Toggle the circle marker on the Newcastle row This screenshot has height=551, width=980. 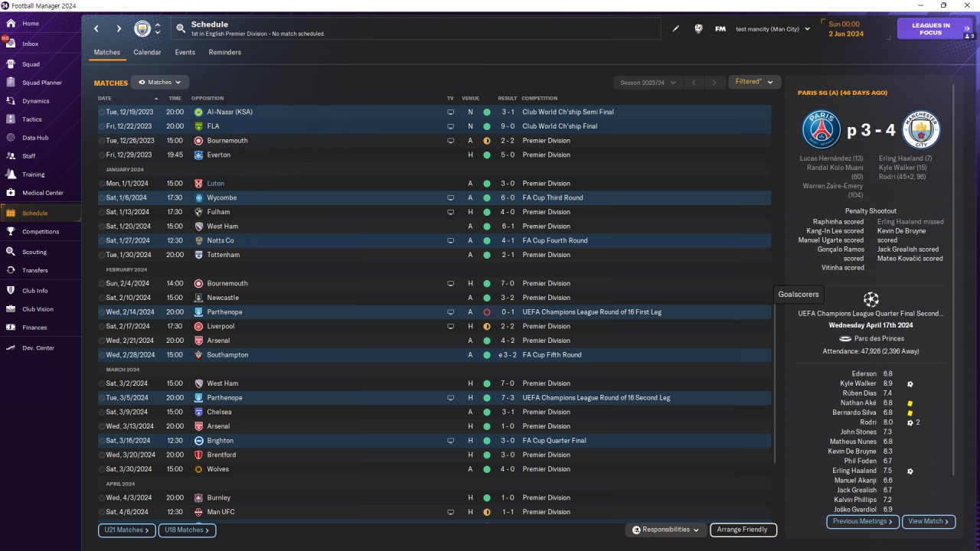[102, 298]
